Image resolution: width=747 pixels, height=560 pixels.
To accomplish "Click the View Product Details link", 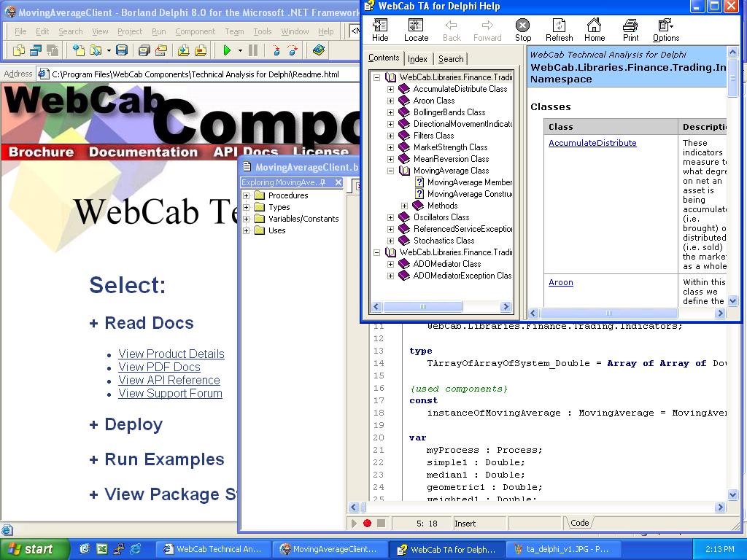I will pos(171,354).
